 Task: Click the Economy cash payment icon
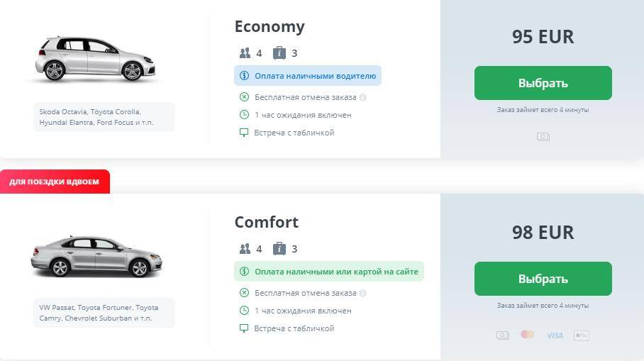click(x=543, y=137)
